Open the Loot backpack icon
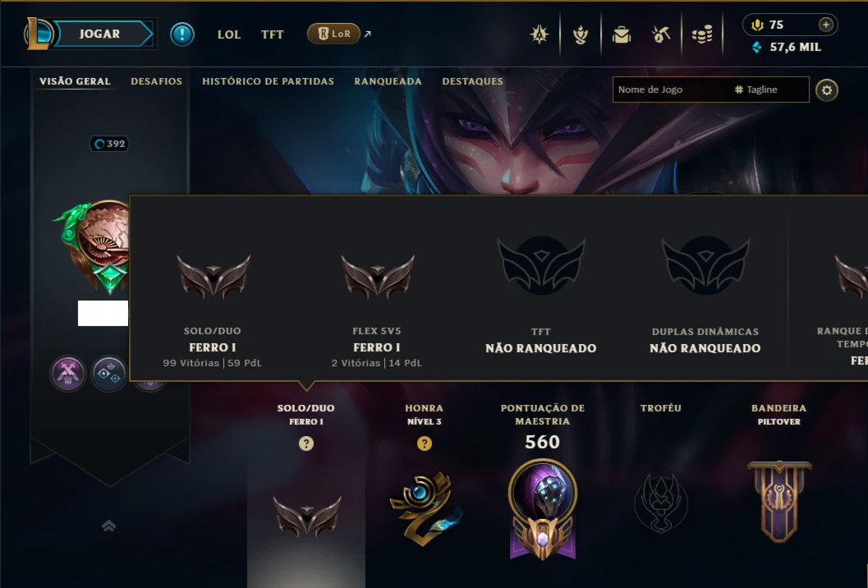The height and width of the screenshot is (588, 868). 622,34
